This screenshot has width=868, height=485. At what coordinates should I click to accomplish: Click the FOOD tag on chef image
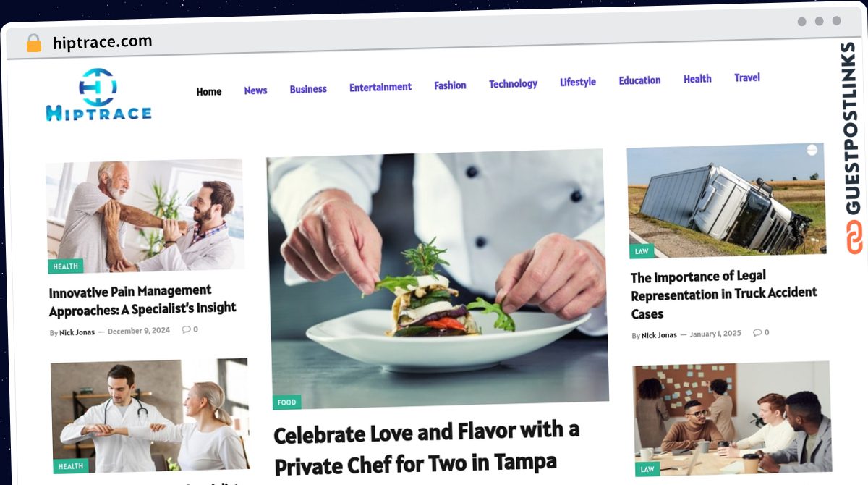point(287,402)
